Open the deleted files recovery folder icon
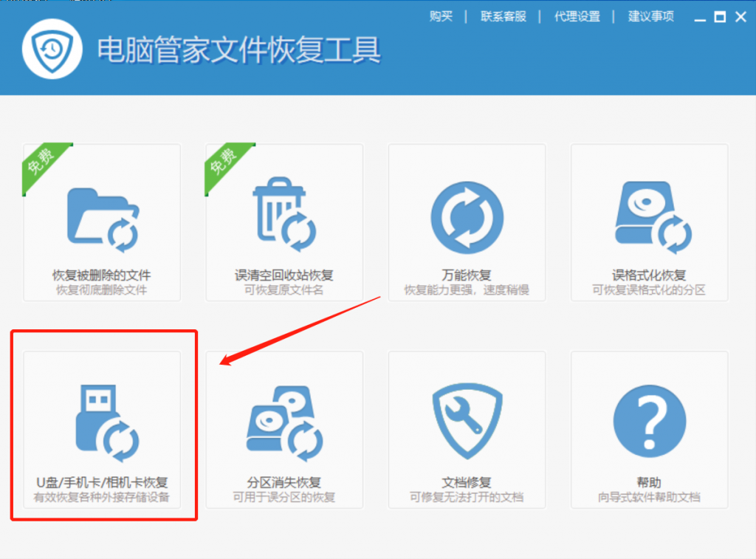Screen dimensions: 756x559 coord(103,220)
